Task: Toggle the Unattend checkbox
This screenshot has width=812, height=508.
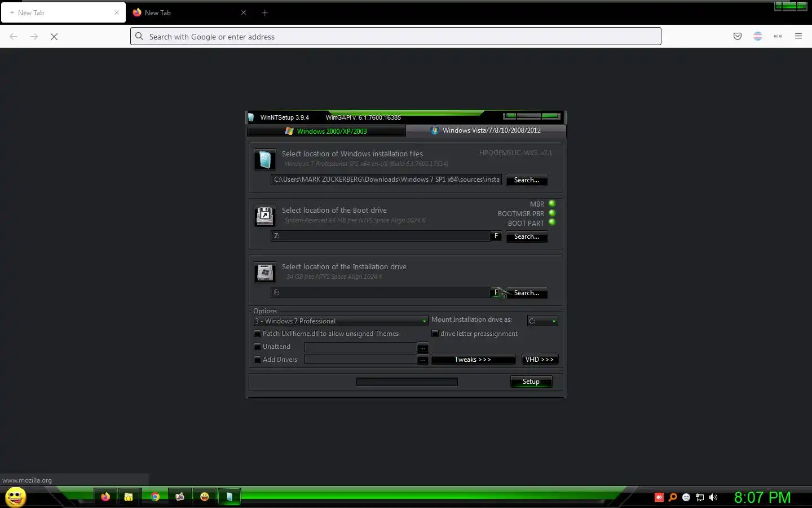Action: click(257, 347)
